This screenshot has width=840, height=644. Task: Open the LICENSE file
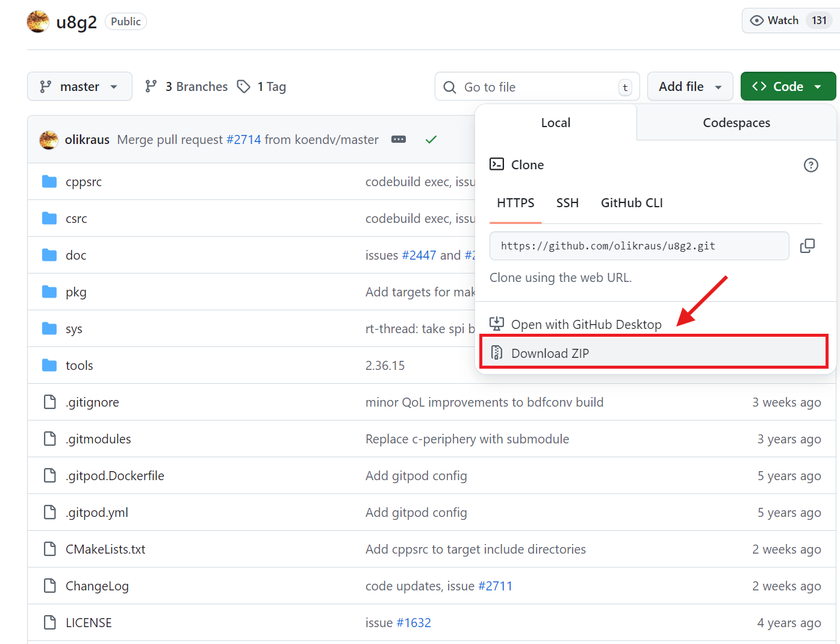click(89, 622)
